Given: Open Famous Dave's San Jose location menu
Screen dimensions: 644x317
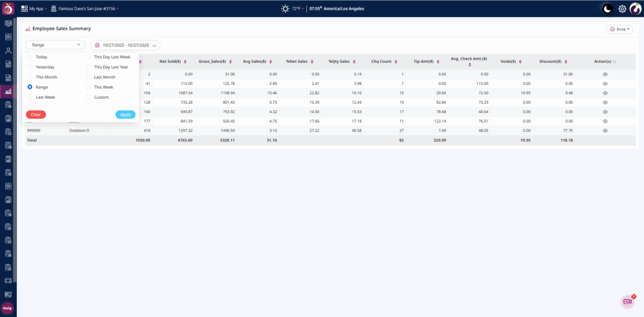Looking at the screenshot, I should [x=84, y=9].
